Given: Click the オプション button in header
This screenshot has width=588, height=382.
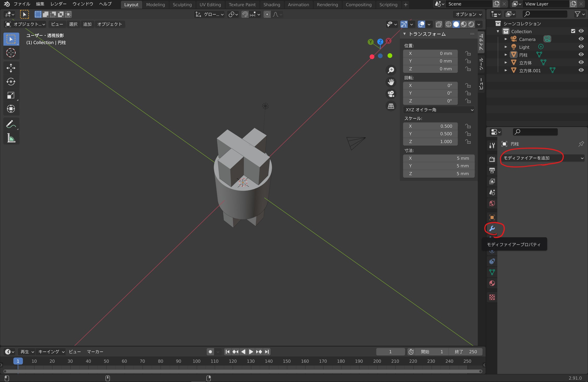Looking at the screenshot, I should [468, 14].
